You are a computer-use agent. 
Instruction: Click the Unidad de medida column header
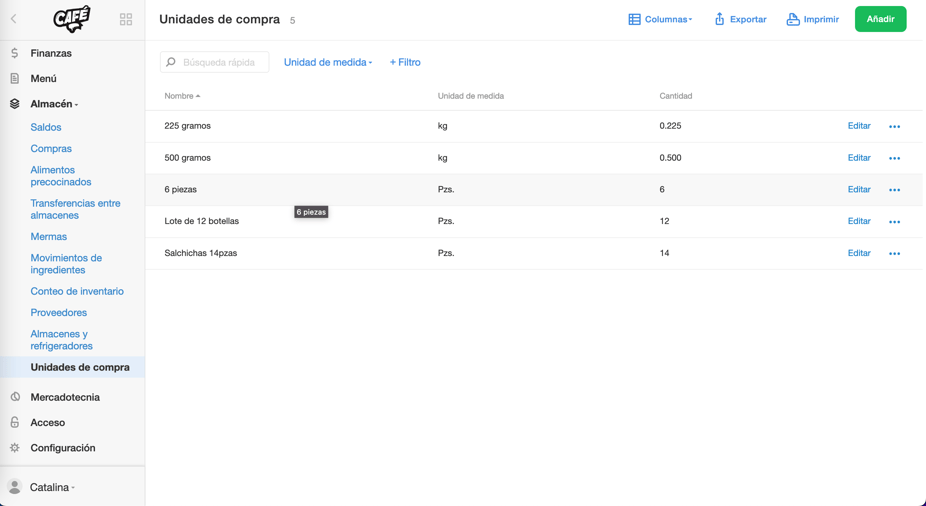471,96
